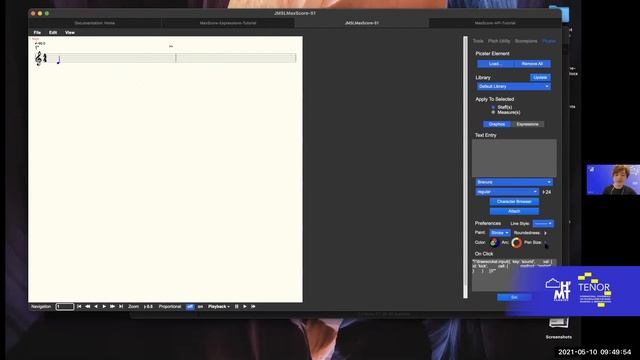Click the Library Update button

[x=540, y=78]
